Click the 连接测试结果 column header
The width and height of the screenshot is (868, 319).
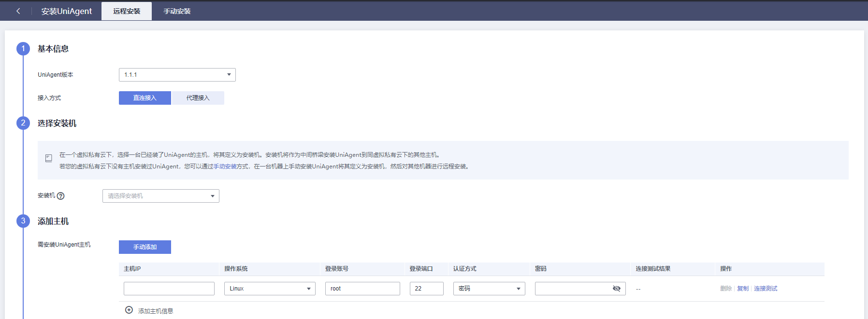653,269
